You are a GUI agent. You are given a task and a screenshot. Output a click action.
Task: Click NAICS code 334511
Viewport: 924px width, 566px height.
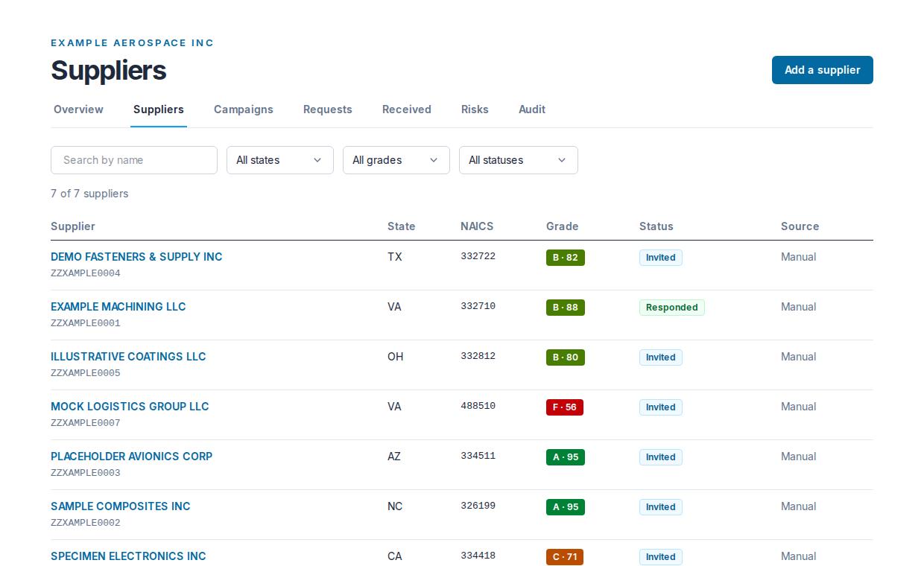click(478, 456)
